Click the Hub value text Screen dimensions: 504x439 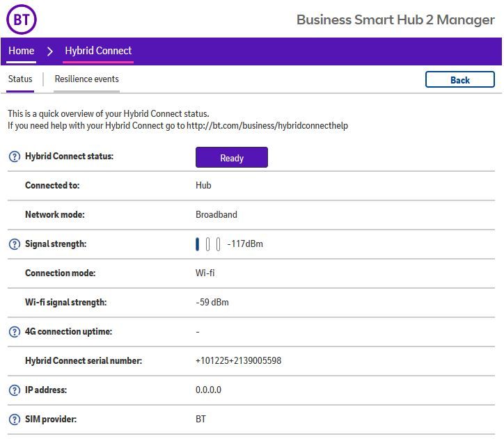[x=203, y=186]
